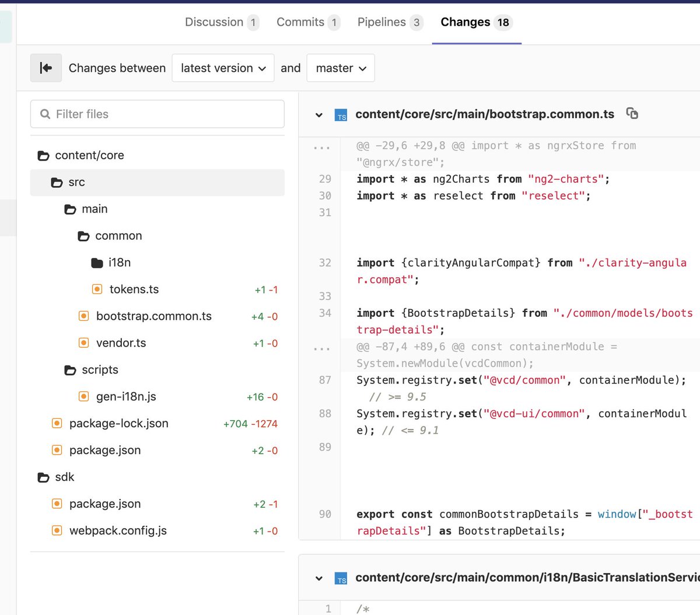The height and width of the screenshot is (615, 700).
Task: Open tokens.ts in the file tree
Action: tap(134, 289)
